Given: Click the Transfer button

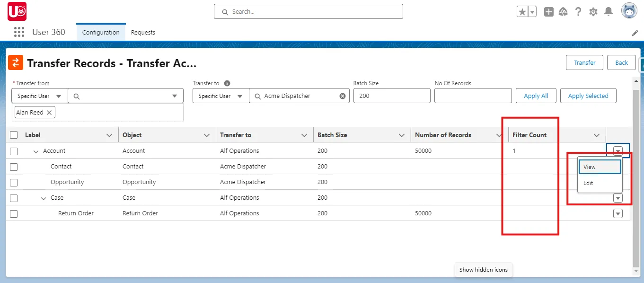Looking at the screenshot, I should point(584,62).
